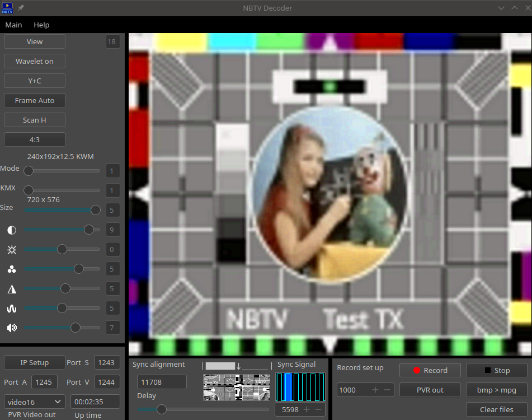
Task: Click the Sync Signal waveform display
Action: pos(300,387)
